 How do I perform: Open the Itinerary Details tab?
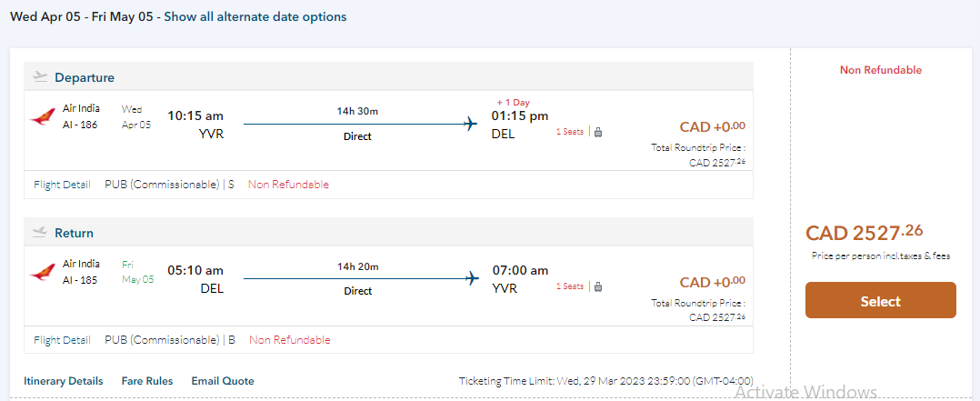click(63, 381)
